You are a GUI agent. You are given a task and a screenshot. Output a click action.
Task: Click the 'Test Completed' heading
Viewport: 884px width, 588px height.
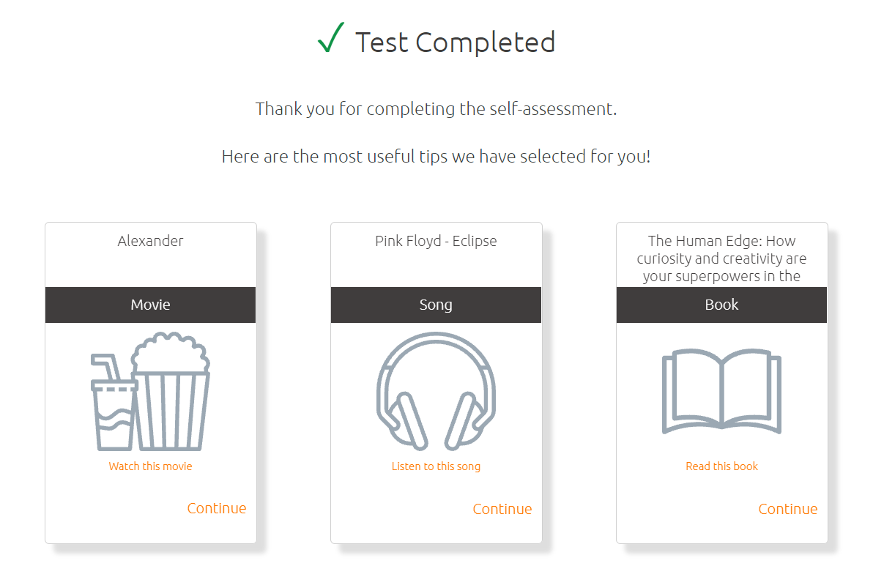[x=455, y=42]
